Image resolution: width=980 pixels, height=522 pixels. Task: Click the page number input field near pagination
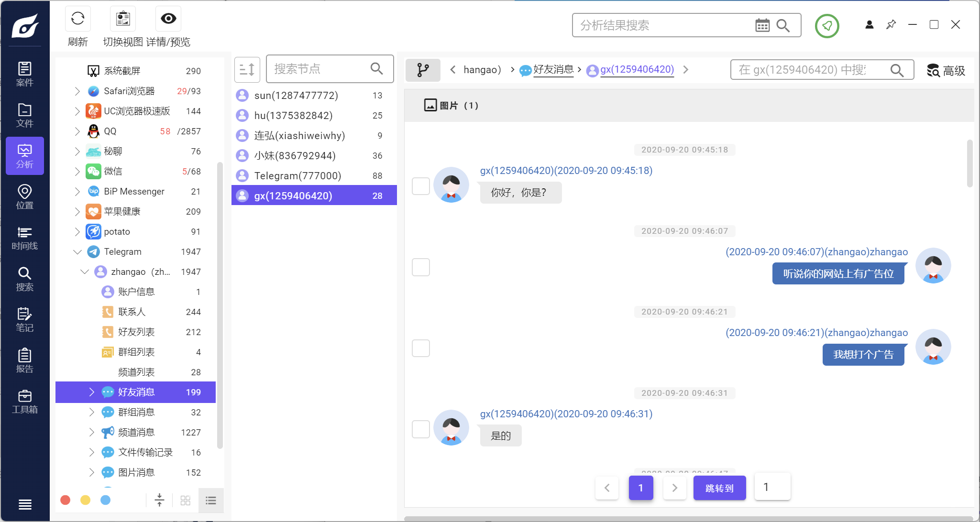pyautogui.click(x=771, y=487)
